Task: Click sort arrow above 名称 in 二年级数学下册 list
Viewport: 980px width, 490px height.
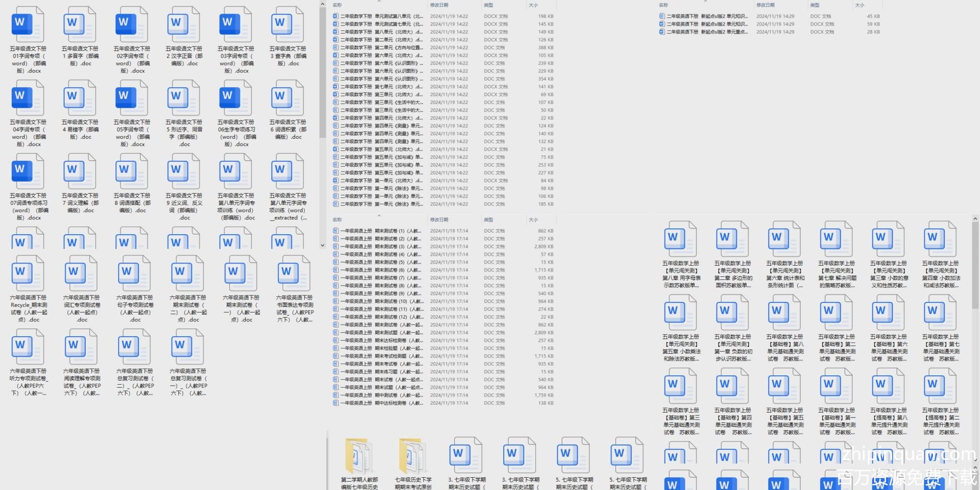Action: [379, 1]
